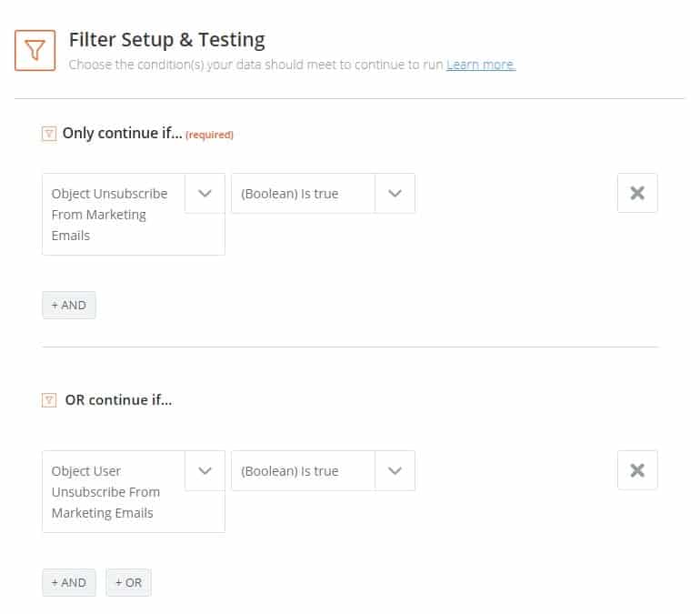Add AND rule under Only continue if
Screen dimensions: 700x614
69,305
